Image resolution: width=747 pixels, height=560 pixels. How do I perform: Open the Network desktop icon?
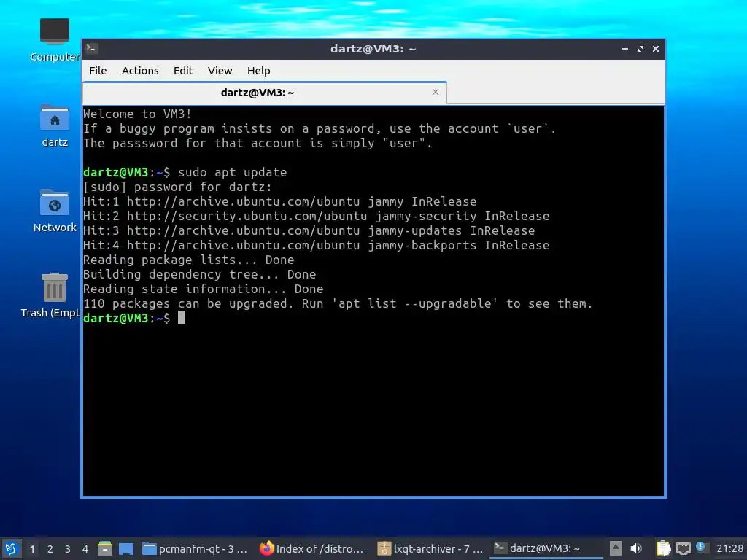coord(55,211)
